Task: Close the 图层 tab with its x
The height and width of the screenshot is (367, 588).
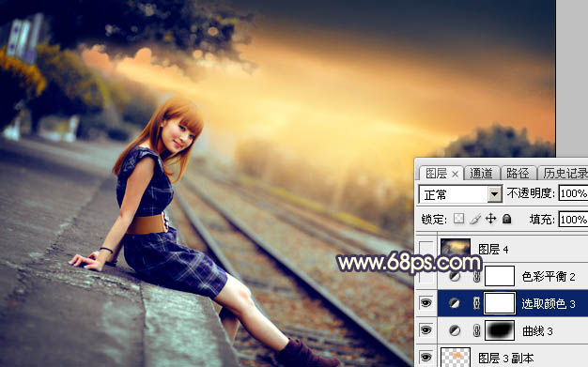Action: pyautogui.click(x=455, y=174)
